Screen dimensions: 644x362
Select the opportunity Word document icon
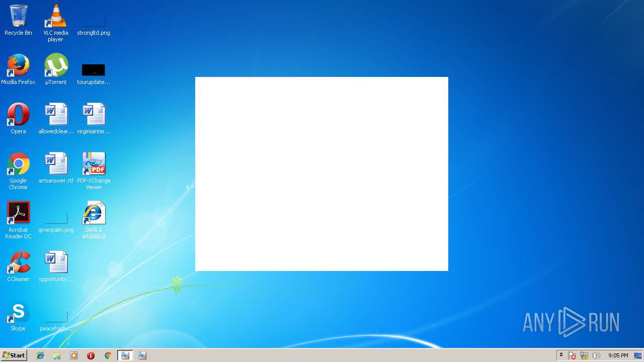[x=56, y=266]
